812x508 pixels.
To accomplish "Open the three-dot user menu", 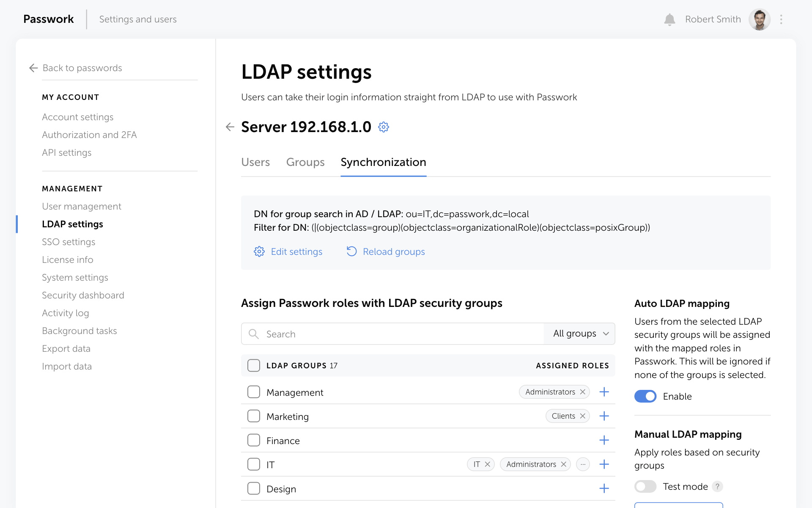I will (x=781, y=19).
